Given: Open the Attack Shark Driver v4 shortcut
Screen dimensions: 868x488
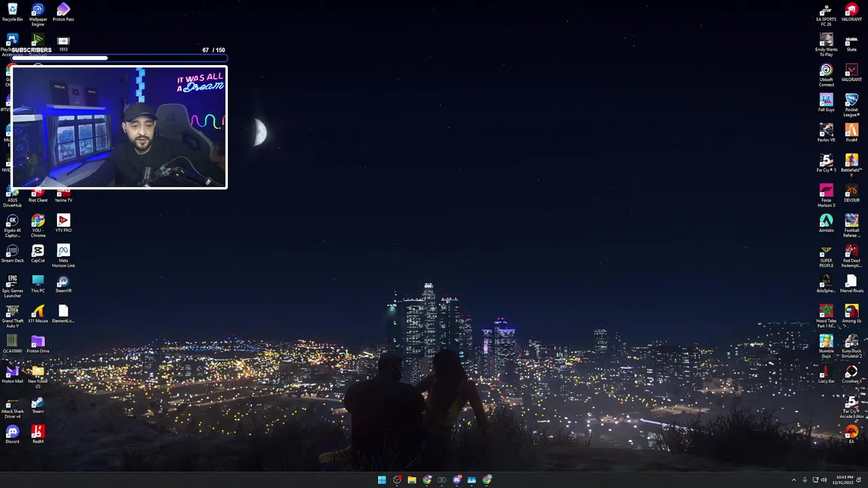Looking at the screenshot, I should coord(12,409).
